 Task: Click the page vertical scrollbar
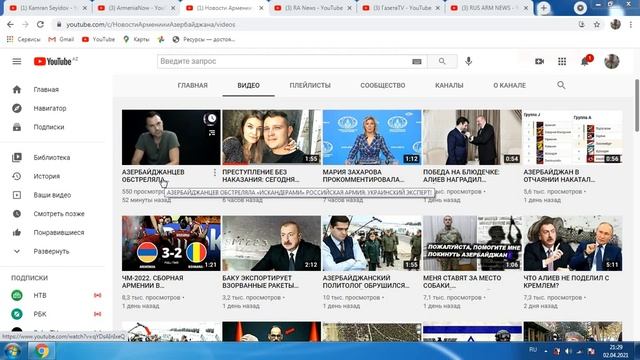coord(637,105)
